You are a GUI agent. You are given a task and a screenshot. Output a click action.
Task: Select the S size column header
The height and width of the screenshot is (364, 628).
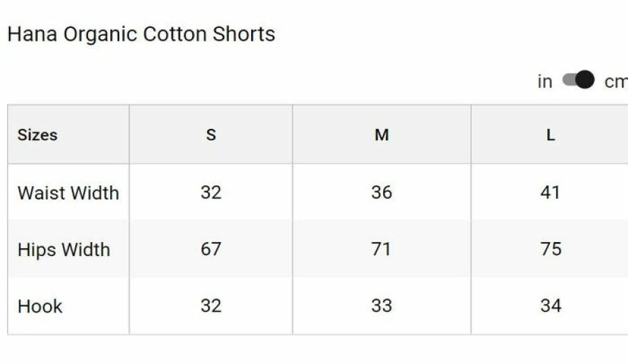pyautogui.click(x=211, y=135)
